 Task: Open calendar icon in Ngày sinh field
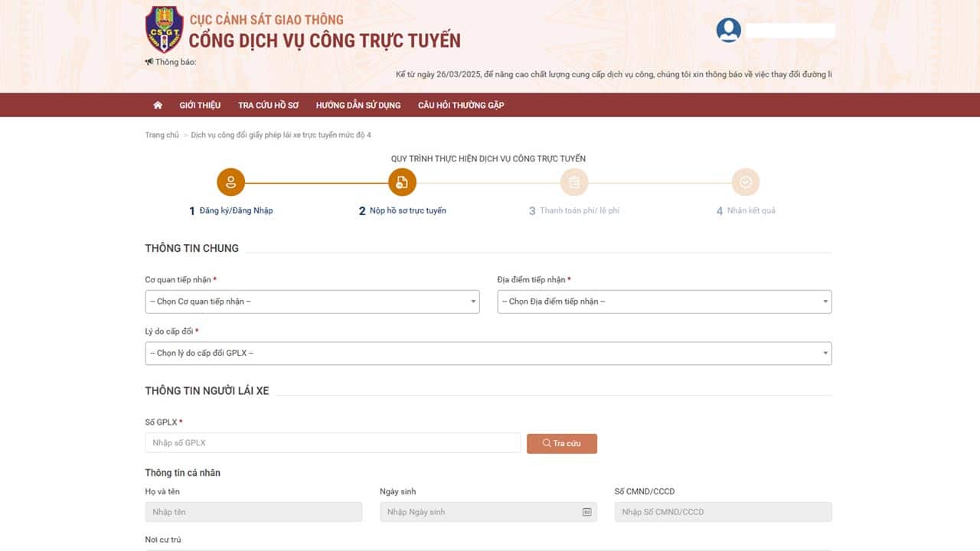(x=586, y=512)
